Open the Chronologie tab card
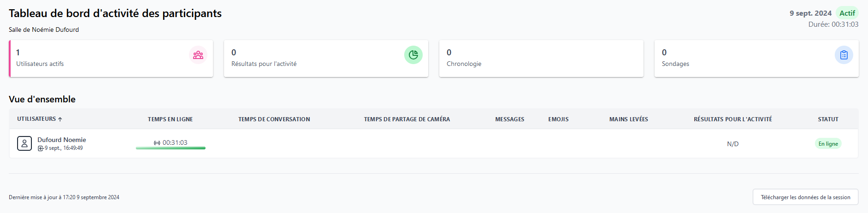Image resolution: width=868 pixels, height=213 pixels. [x=541, y=58]
